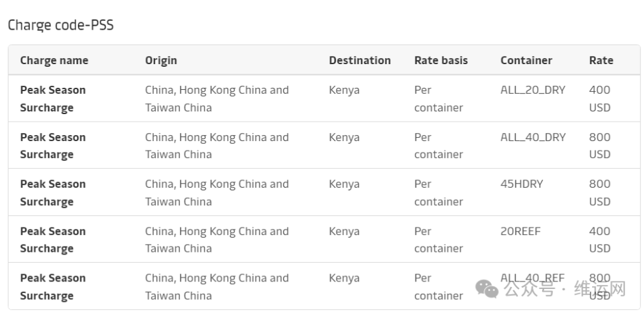Click the Charge code-PSS heading
Screen dimensions: 644x316
coord(61,25)
